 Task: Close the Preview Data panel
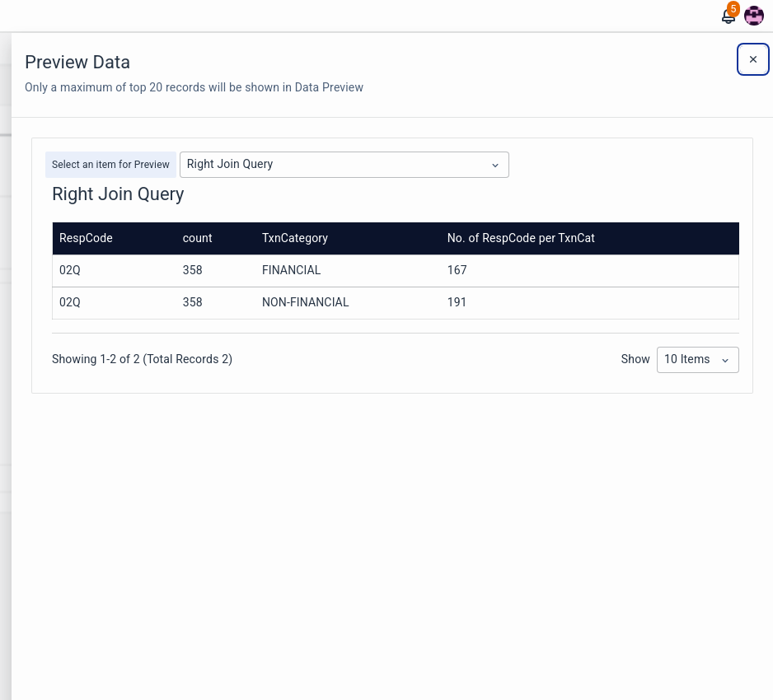752,59
